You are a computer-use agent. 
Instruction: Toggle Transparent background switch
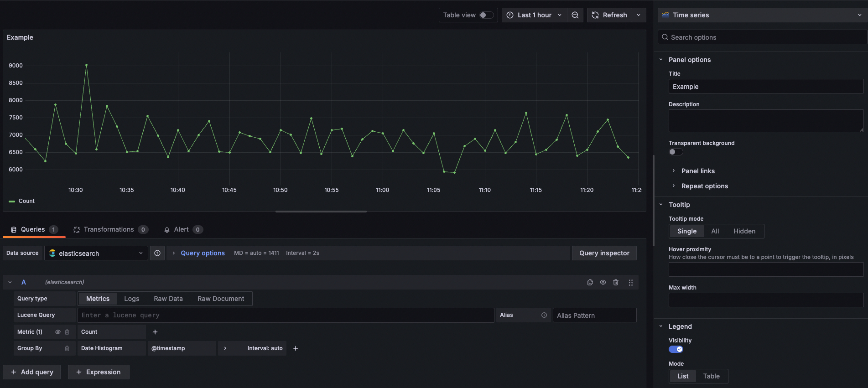(x=676, y=152)
